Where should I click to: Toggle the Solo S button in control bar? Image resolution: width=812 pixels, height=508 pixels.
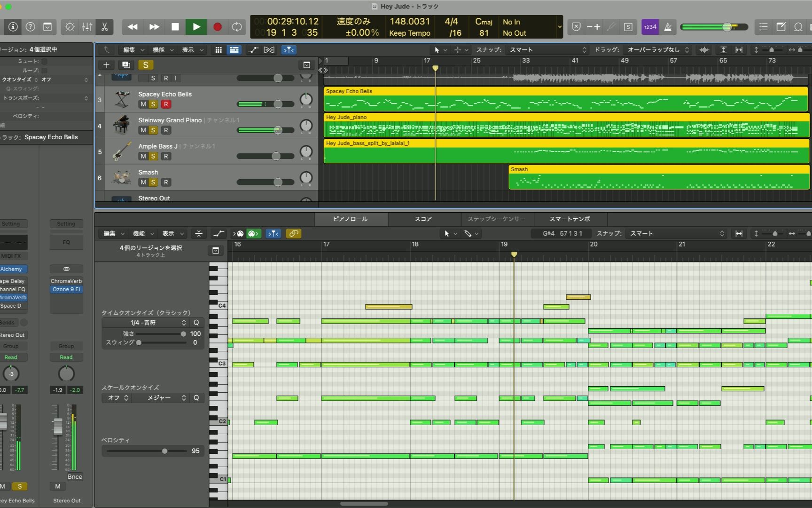point(628,27)
